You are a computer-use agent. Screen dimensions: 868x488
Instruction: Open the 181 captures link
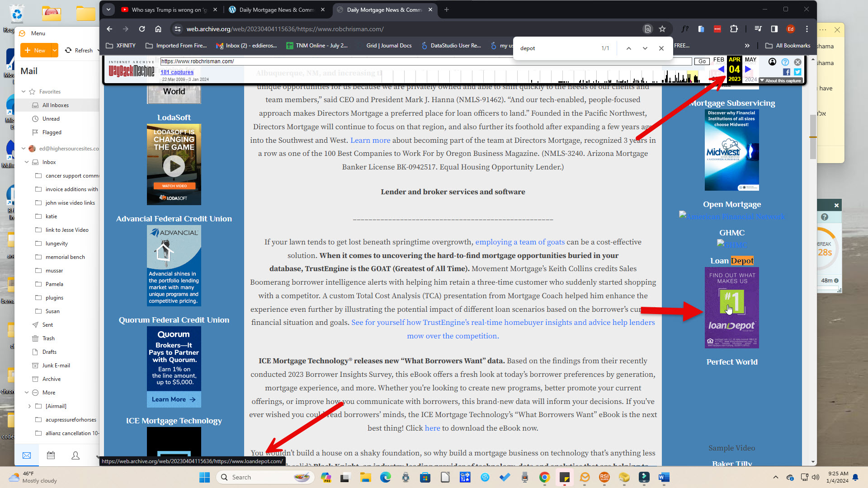click(x=177, y=72)
